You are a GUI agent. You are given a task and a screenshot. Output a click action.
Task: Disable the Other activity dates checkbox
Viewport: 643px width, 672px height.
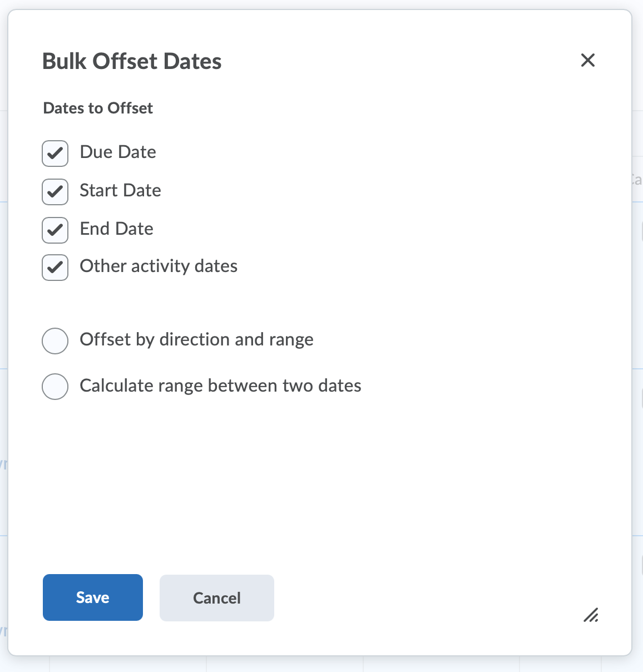55,268
